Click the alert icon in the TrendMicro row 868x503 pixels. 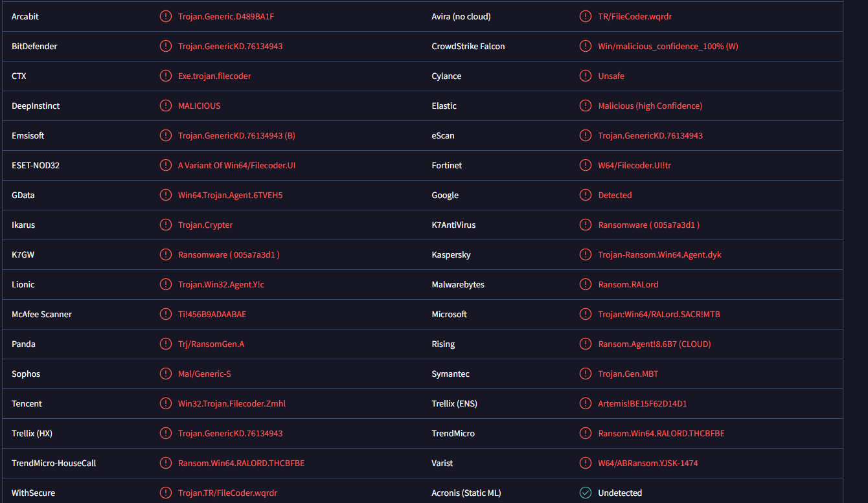[586, 433]
